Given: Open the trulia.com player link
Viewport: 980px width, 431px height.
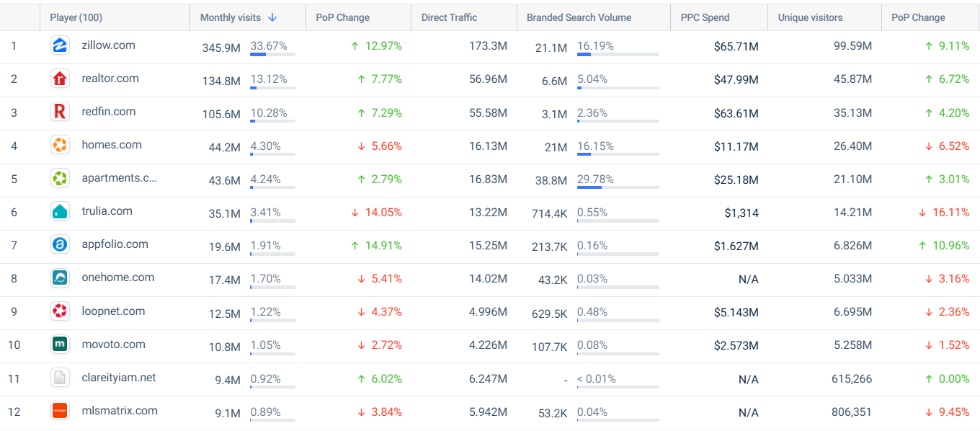Looking at the screenshot, I should pyautogui.click(x=107, y=211).
